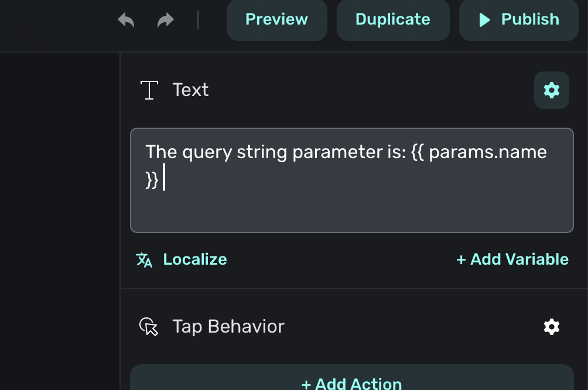Click the redo arrow icon
The height and width of the screenshot is (390, 588).
tap(166, 20)
